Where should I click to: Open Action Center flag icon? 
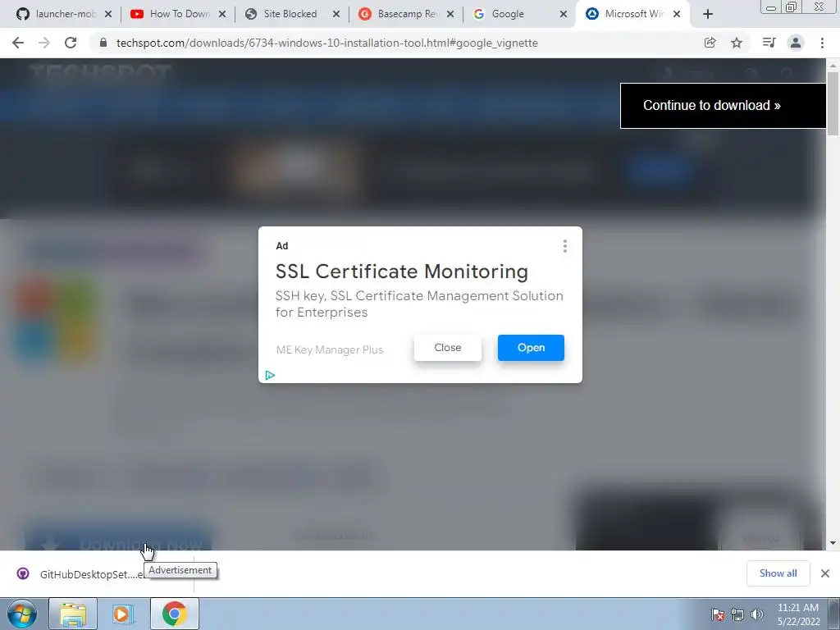(x=717, y=614)
